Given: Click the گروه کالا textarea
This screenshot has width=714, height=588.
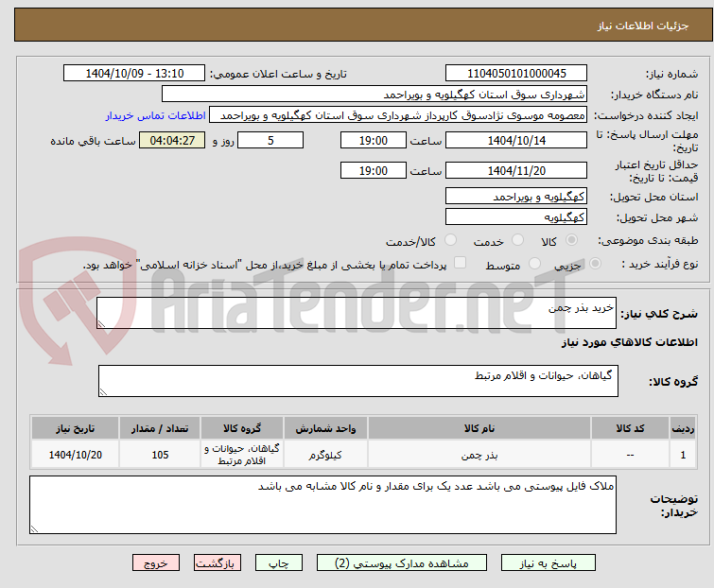Looking at the screenshot, I should (x=358, y=381).
